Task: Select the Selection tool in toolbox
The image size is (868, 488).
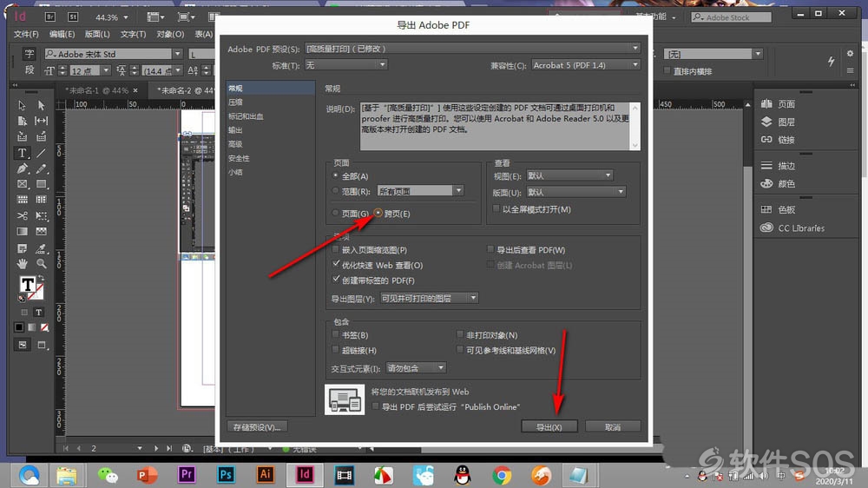Action: click(x=22, y=105)
